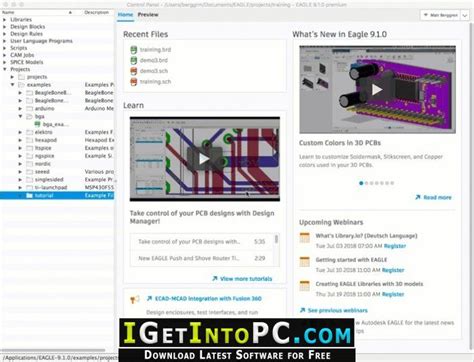This screenshot has height=362, width=474.
Task: Select last carousel dot under What's New
Action: click(x=392, y=183)
